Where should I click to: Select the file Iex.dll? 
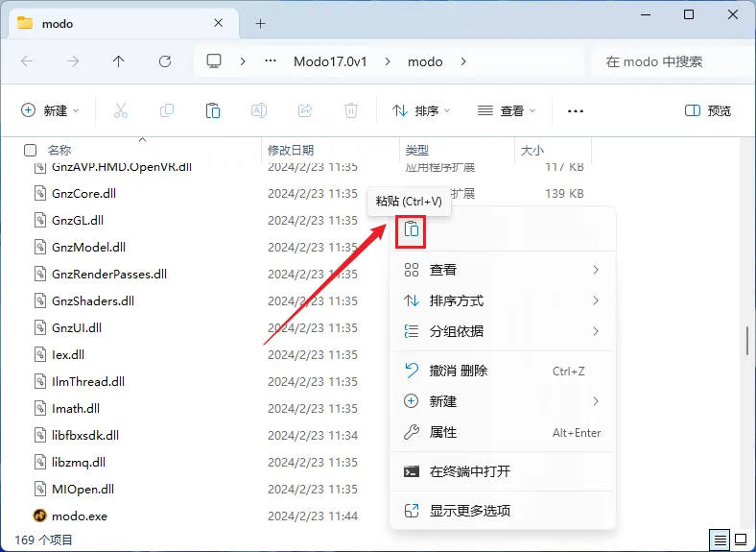tap(68, 354)
